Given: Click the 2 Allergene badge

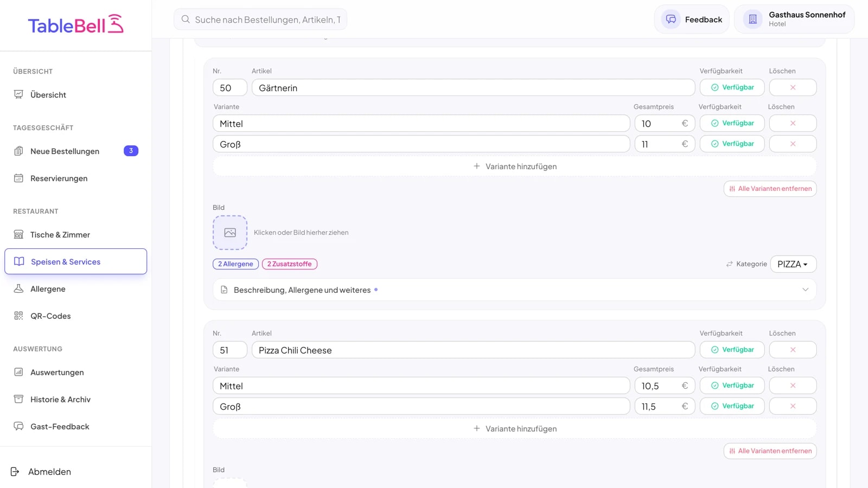Looking at the screenshot, I should 235,264.
